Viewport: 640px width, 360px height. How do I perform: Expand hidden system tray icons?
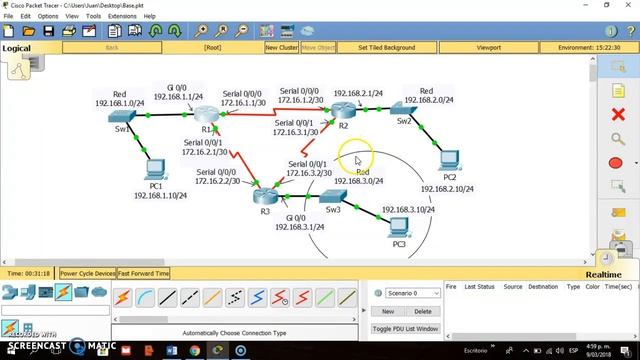tap(526, 351)
